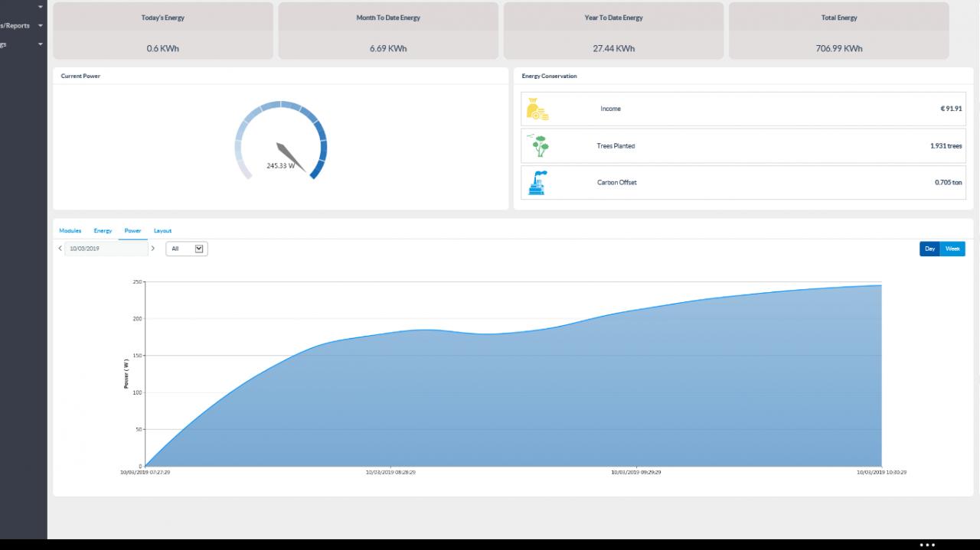Screen dimensions: 980x550
Task: Click the Current Power panel title
Action: (80, 76)
